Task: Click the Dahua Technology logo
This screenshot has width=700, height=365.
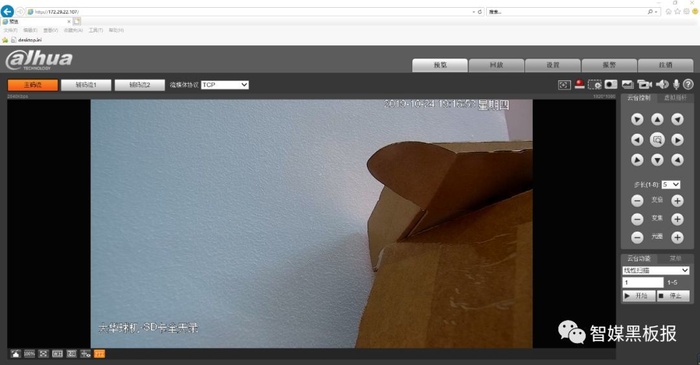Action: (39, 60)
